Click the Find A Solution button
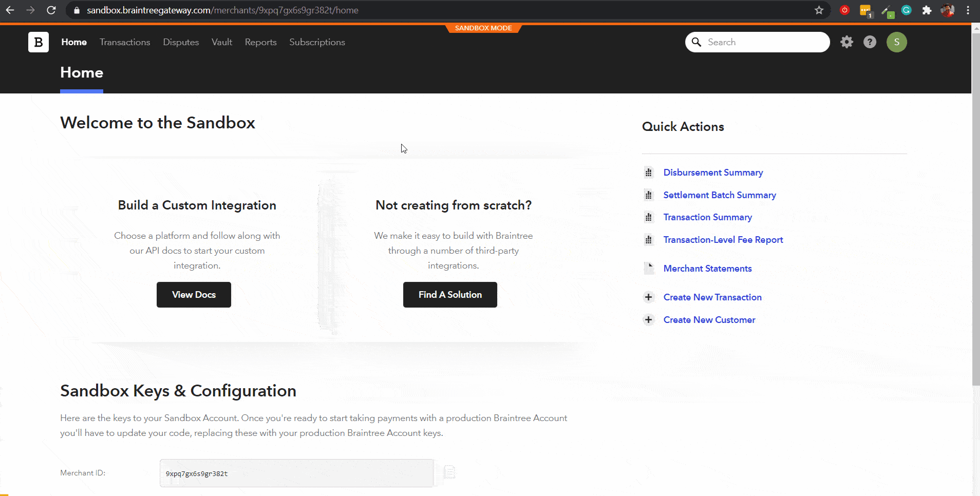This screenshot has height=496, width=980. point(450,295)
